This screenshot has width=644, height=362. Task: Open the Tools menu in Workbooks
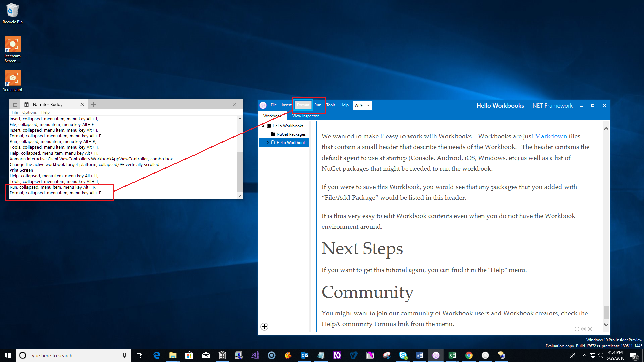[x=331, y=105]
